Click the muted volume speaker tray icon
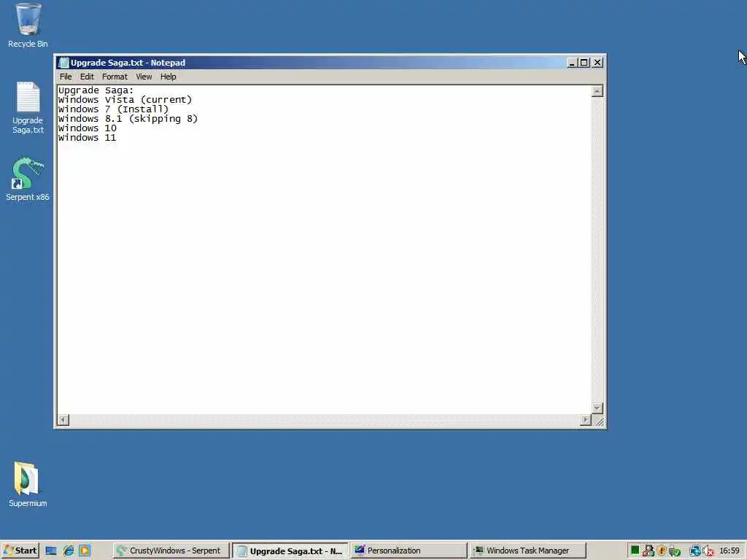 [x=708, y=551]
